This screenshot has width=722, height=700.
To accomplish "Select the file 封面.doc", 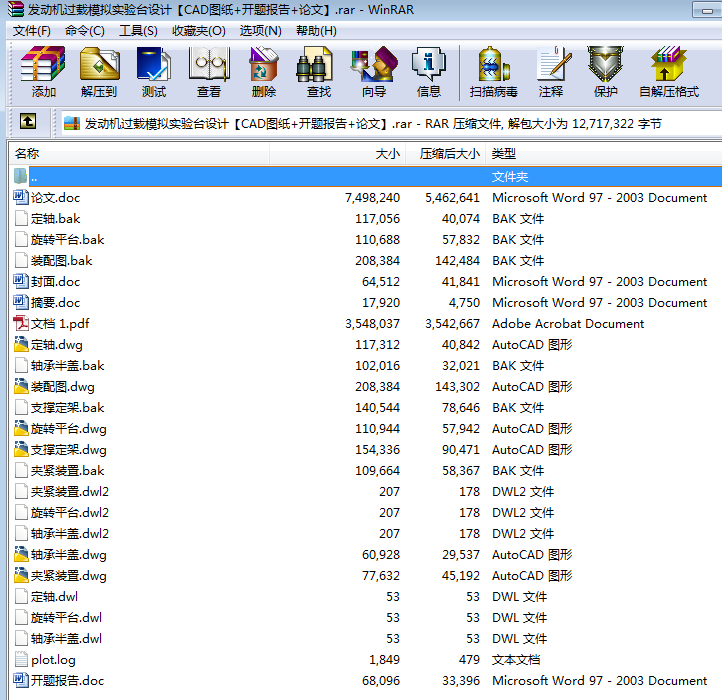I will 55,281.
